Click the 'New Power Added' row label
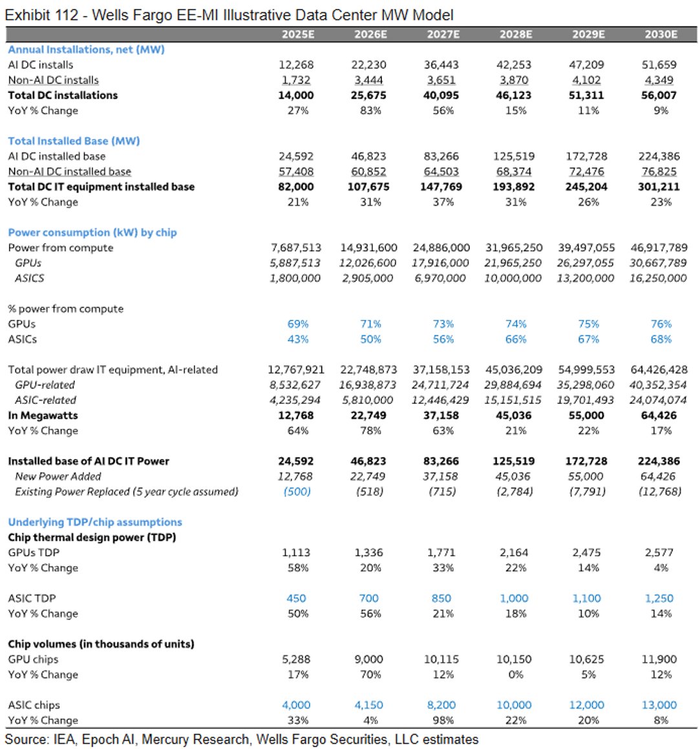Viewport: 700px width, 749px height. (58, 477)
